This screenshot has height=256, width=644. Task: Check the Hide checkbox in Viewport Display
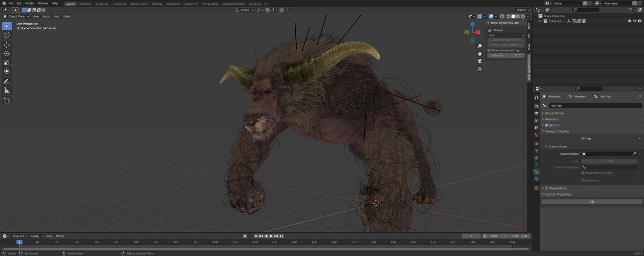tap(583, 138)
